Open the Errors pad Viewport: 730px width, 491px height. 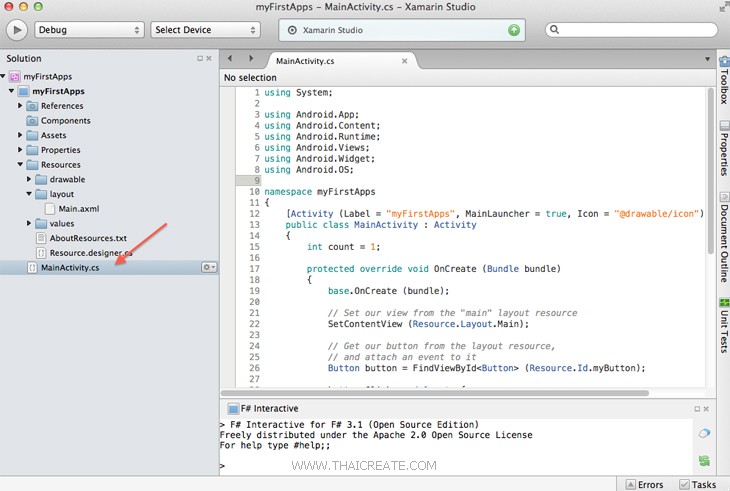coord(645,484)
